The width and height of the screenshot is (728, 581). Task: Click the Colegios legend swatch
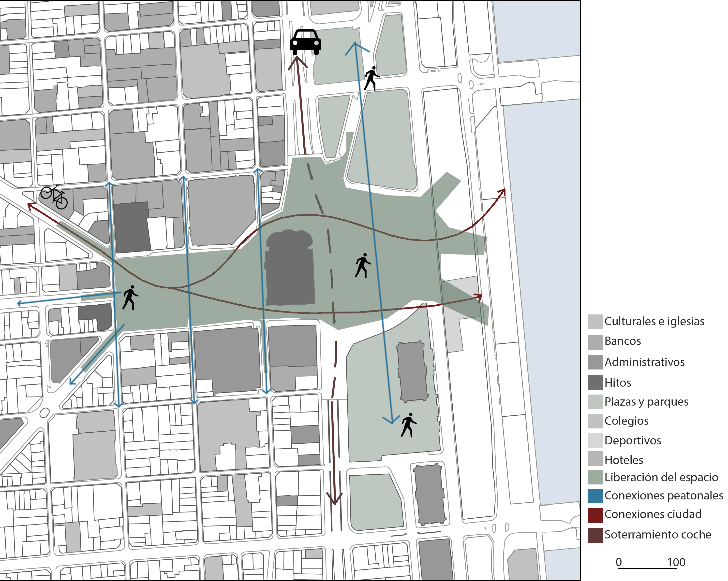[595, 421]
